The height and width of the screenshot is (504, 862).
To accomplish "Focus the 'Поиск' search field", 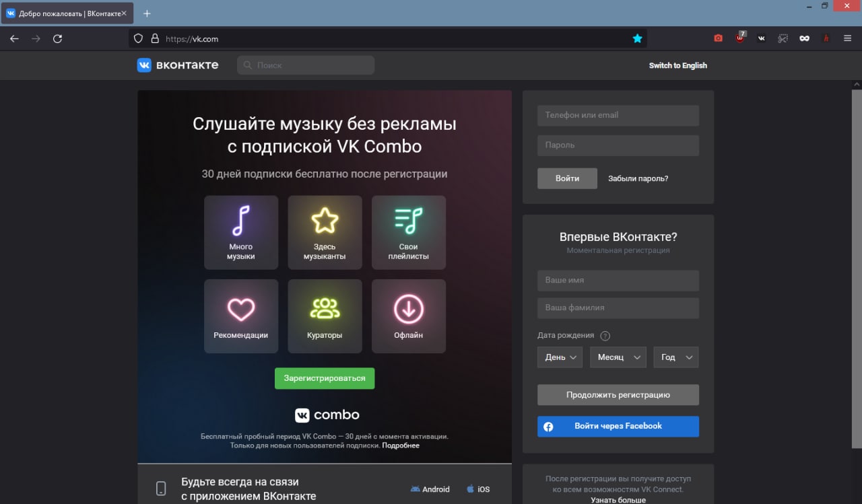I will pos(306,65).
